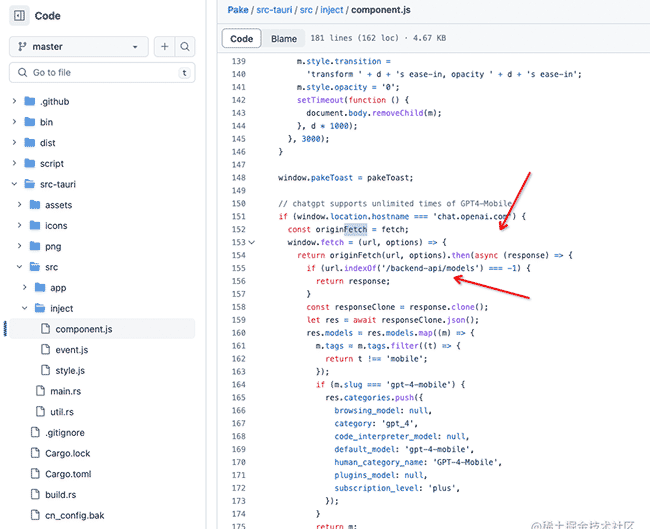650x529 pixels.
Task: Click the Cargo.lock file icon
Action: click(35, 453)
